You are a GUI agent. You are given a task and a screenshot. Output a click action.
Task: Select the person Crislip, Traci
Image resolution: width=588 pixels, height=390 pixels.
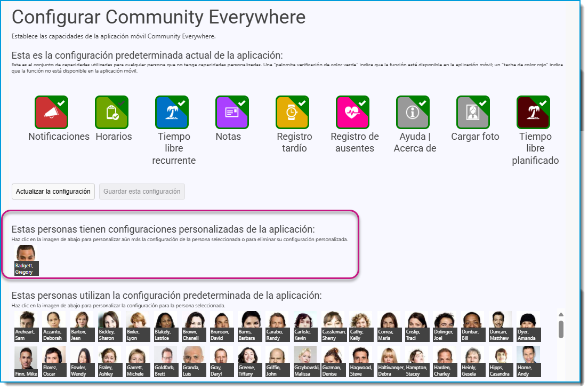[x=417, y=326]
